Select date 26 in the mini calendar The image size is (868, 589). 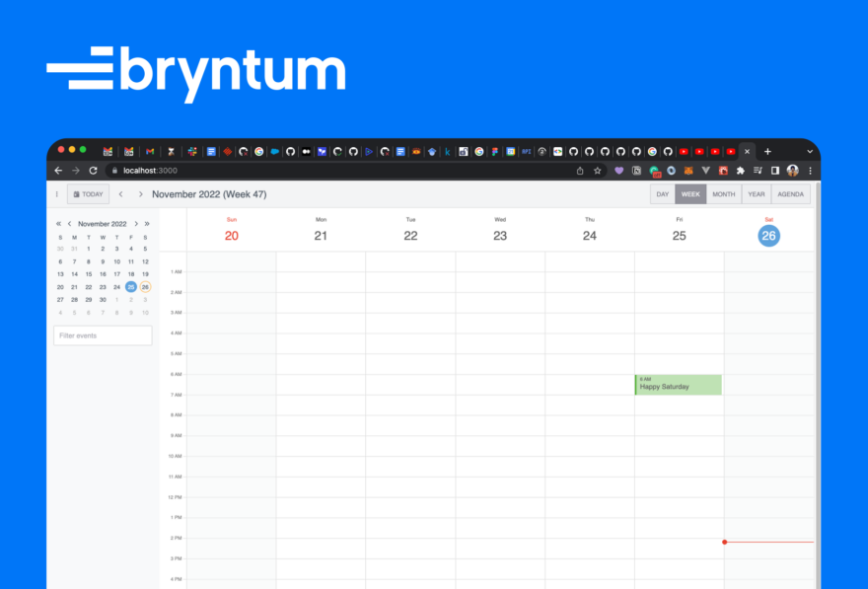tap(144, 286)
